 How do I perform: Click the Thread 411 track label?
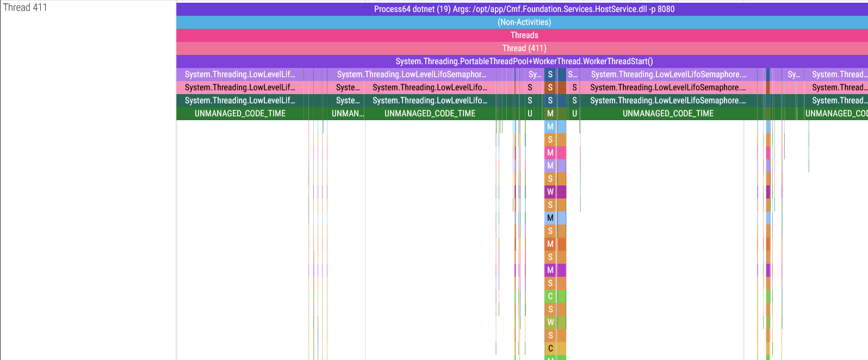pos(25,8)
